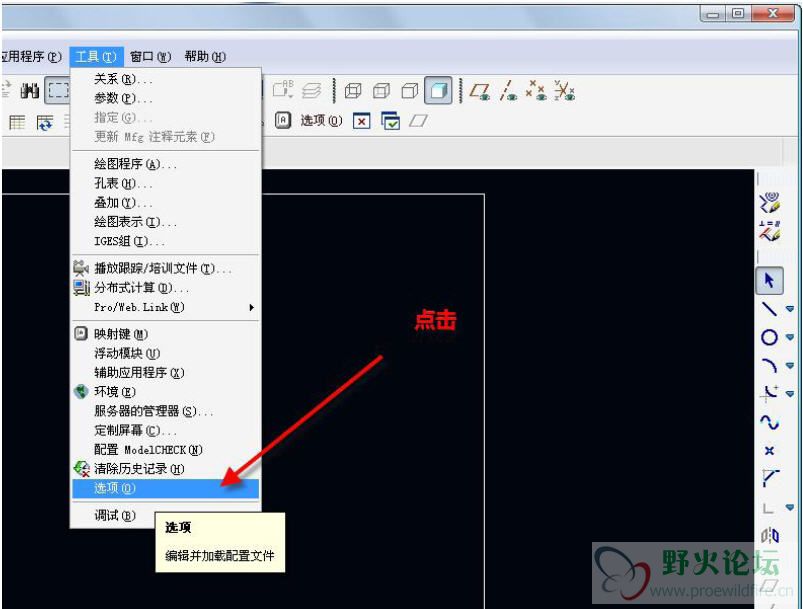Toggle shaded display mode button
The image size is (803, 609).
(x=438, y=91)
